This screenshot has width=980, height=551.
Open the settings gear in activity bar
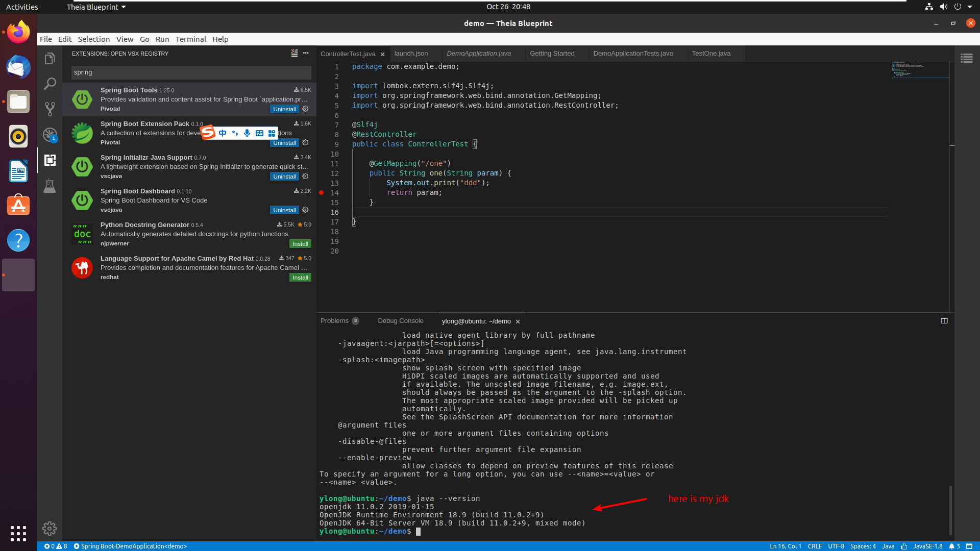click(50, 529)
